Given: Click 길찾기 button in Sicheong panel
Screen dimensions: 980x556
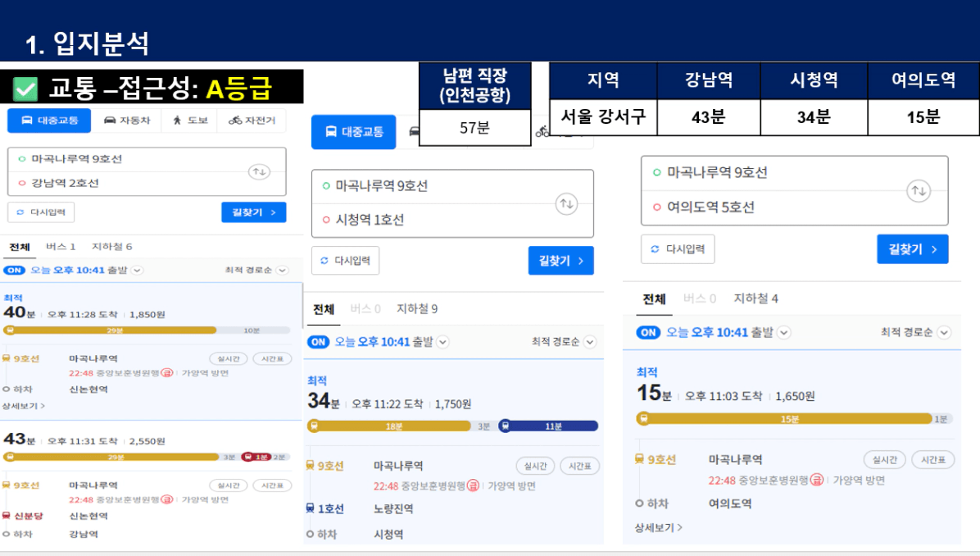Looking at the screenshot, I should click(560, 261).
